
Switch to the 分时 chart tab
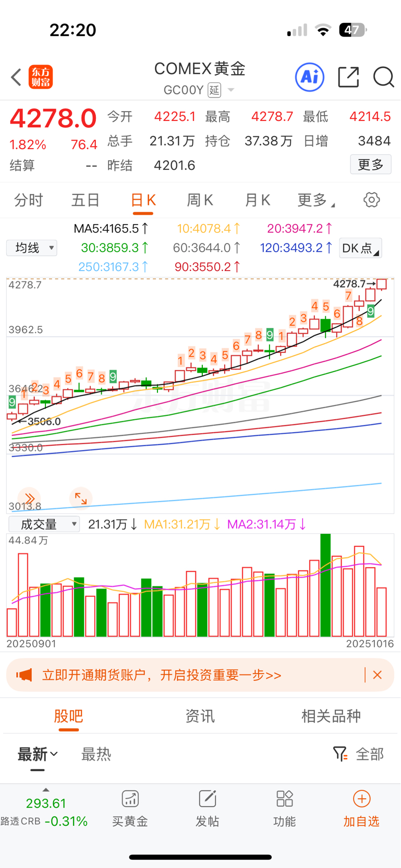click(x=28, y=200)
